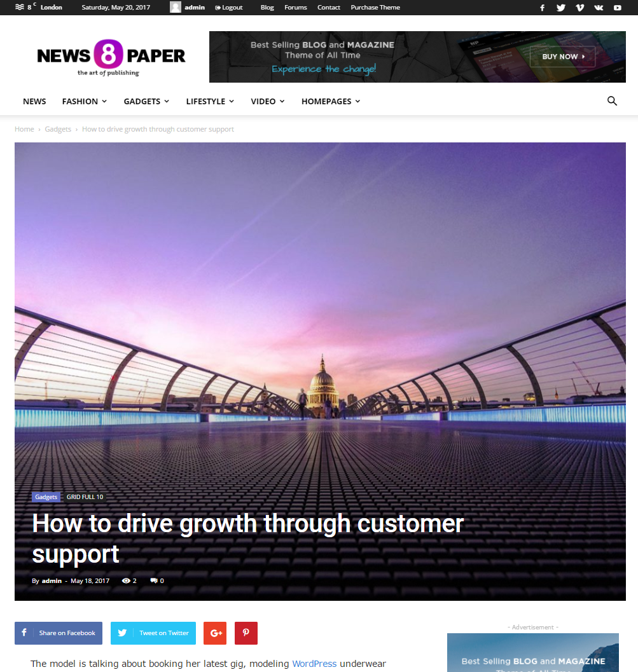This screenshot has height=672, width=638.
Task: Open the VK icon in top bar
Action: [x=599, y=7]
